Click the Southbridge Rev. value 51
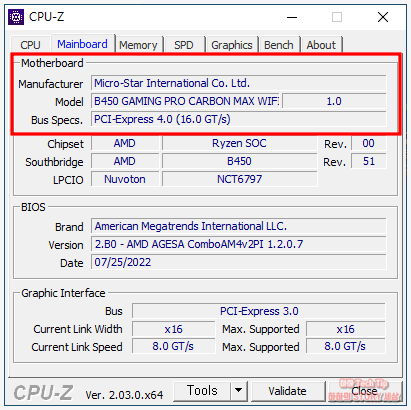Viewport: 411px width, 410px height. pyautogui.click(x=369, y=161)
